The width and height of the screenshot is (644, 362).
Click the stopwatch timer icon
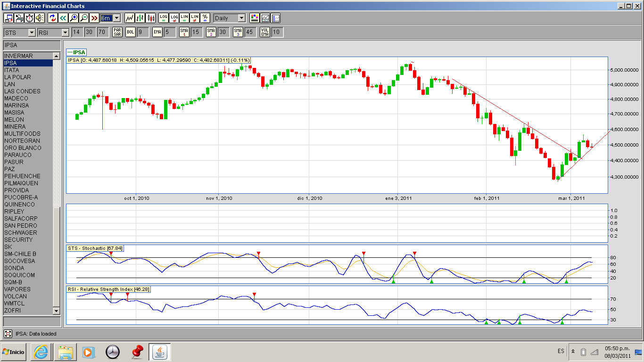point(29,18)
